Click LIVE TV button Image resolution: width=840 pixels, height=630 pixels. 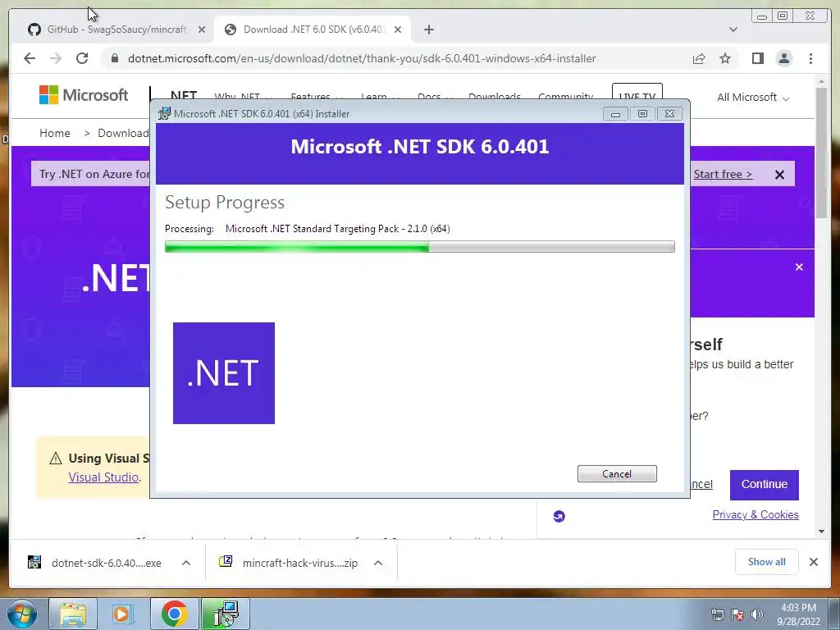tap(637, 92)
